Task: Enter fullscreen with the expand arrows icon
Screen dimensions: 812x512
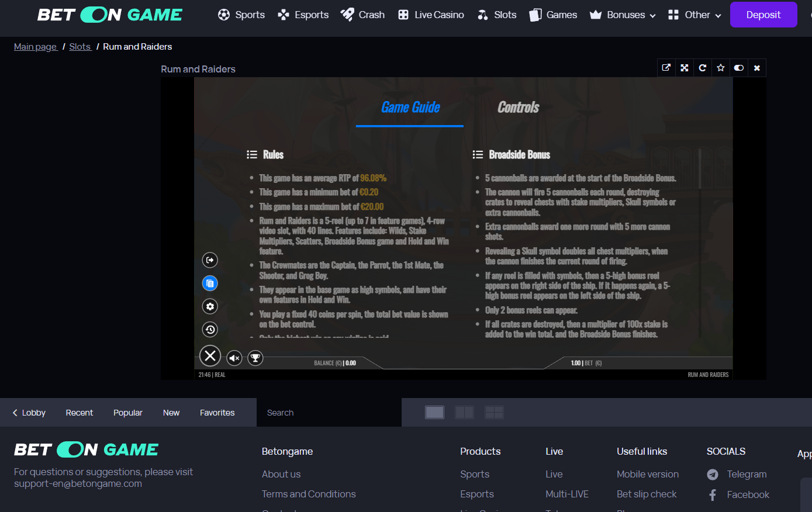Action: 684,68
